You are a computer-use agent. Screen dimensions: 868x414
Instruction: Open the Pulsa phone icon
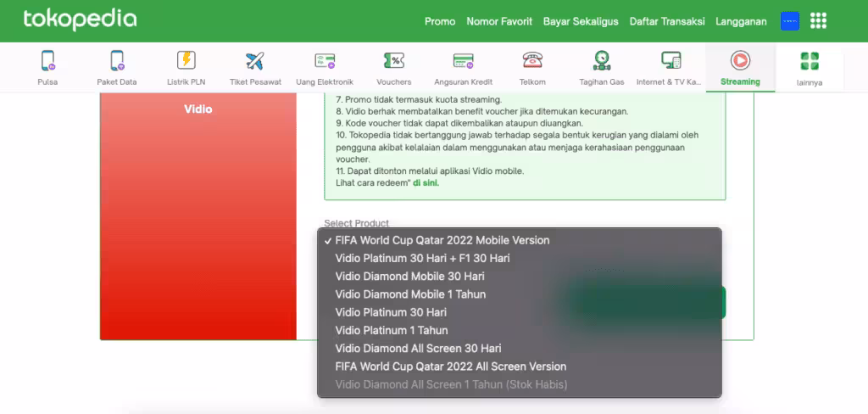(x=47, y=60)
